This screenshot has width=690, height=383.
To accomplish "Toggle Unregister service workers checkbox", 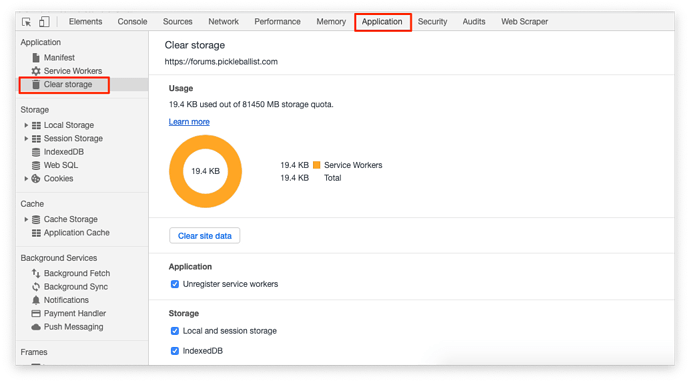I will (175, 284).
